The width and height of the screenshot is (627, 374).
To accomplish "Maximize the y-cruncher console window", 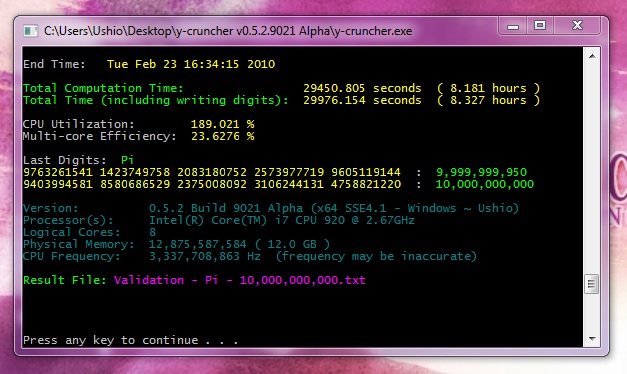I will [540, 26].
